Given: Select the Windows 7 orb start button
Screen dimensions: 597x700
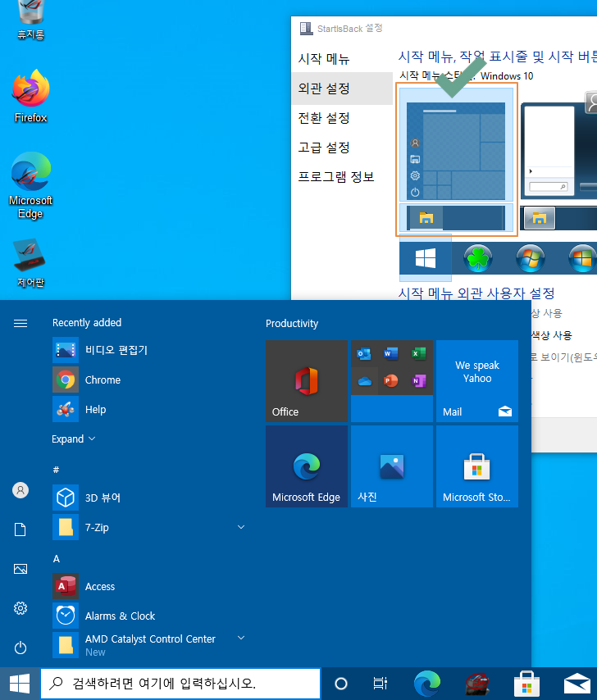Looking at the screenshot, I should pos(530,258).
